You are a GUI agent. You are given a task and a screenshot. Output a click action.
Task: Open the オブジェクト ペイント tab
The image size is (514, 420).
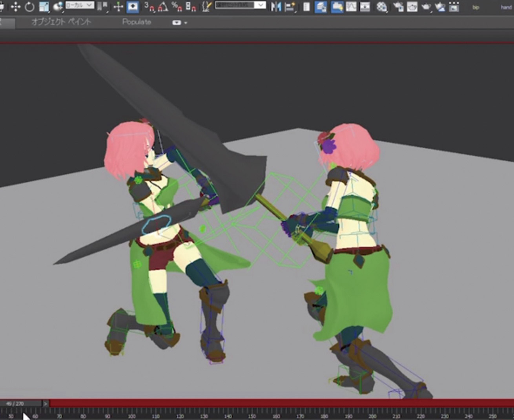(61, 22)
